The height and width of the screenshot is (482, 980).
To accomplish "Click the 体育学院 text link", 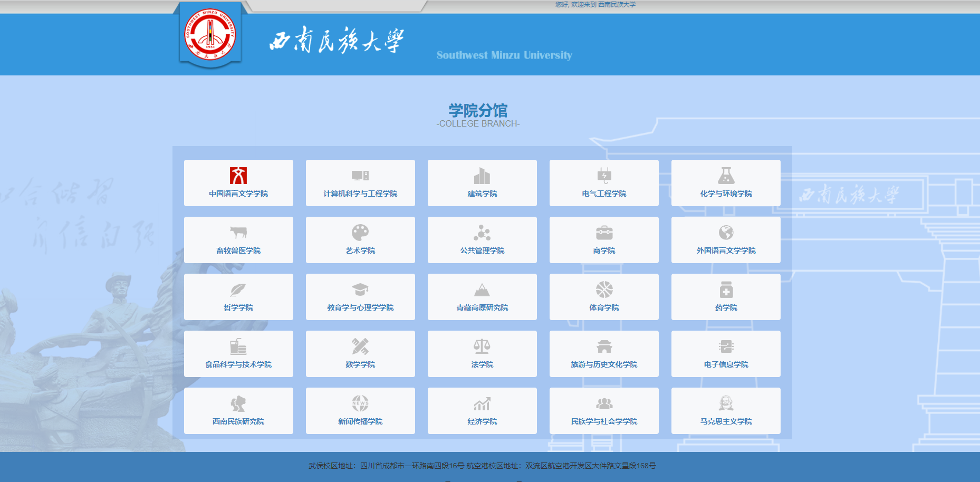I will tap(604, 307).
